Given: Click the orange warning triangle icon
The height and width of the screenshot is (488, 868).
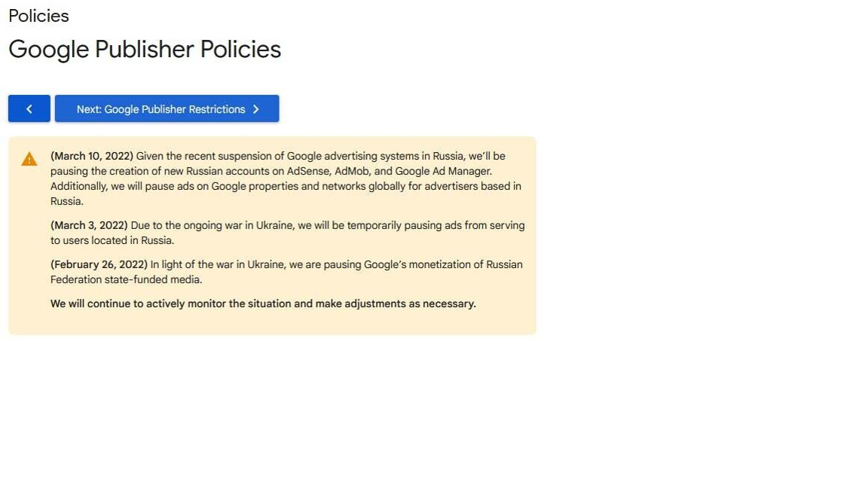Looking at the screenshot, I should click(x=29, y=160).
